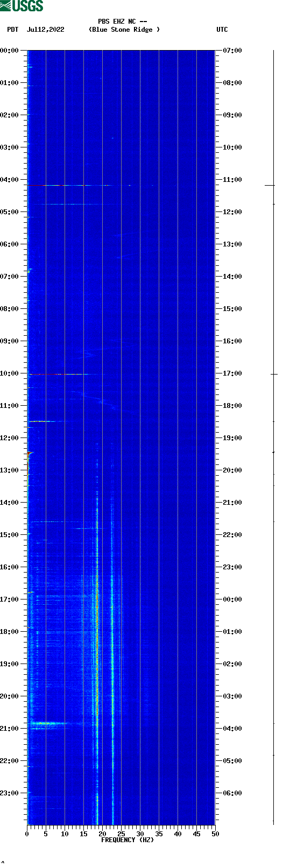Click the 45 Hz frequency tick label
Viewport: 297px width, 868px height.
click(x=196, y=834)
